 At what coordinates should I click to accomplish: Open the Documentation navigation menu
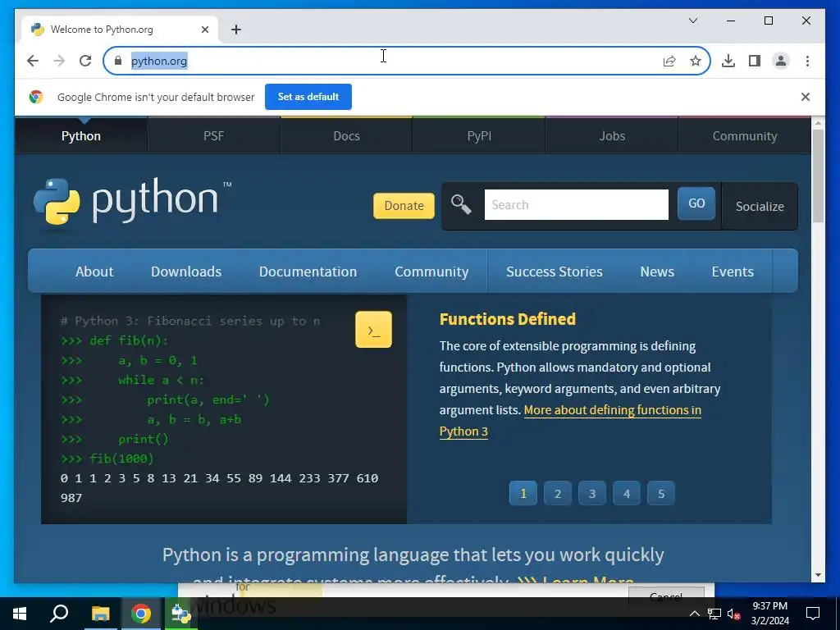coord(308,272)
